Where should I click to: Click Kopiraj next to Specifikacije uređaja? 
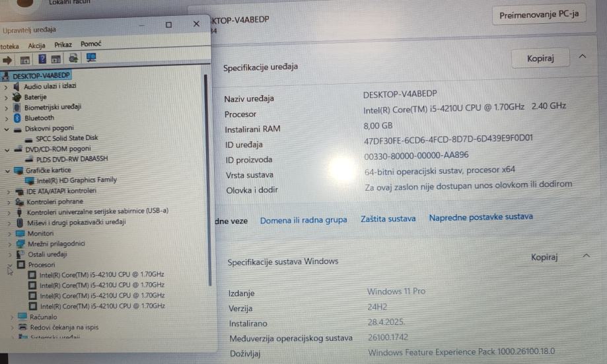pos(540,59)
